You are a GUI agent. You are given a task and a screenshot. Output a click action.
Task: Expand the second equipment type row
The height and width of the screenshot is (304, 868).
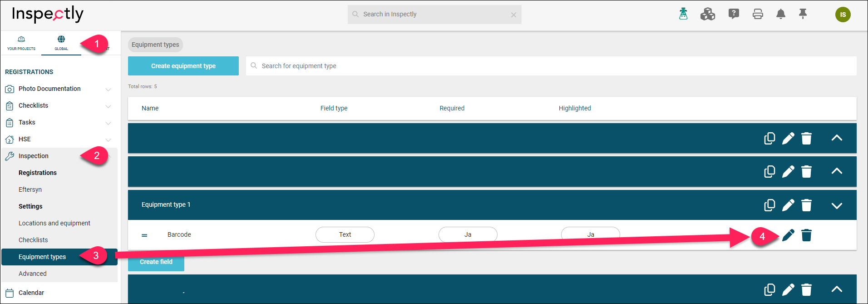837,171
